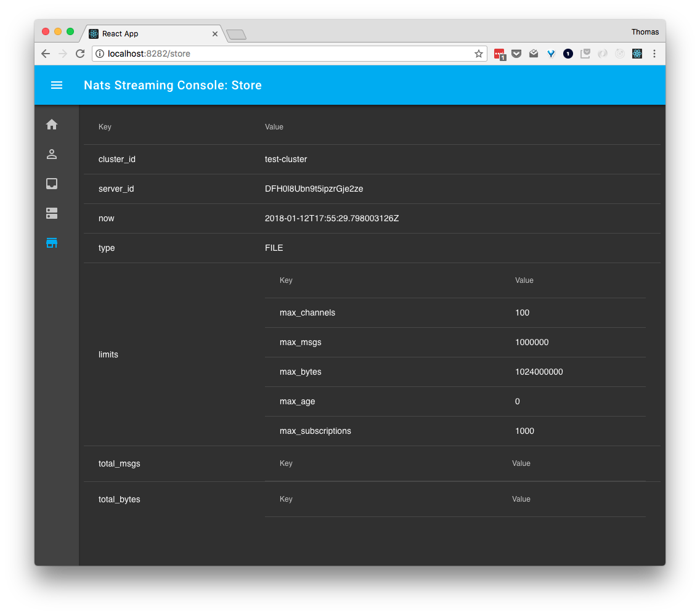Open the gray inbox checkmark extension icon
Screen dimensions: 700x615
[585, 54]
